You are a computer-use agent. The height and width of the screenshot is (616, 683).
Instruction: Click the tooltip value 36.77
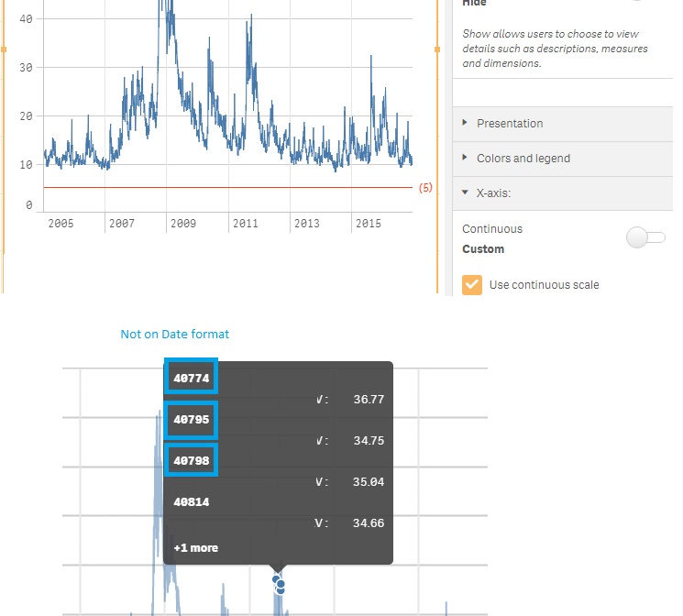[x=369, y=400]
